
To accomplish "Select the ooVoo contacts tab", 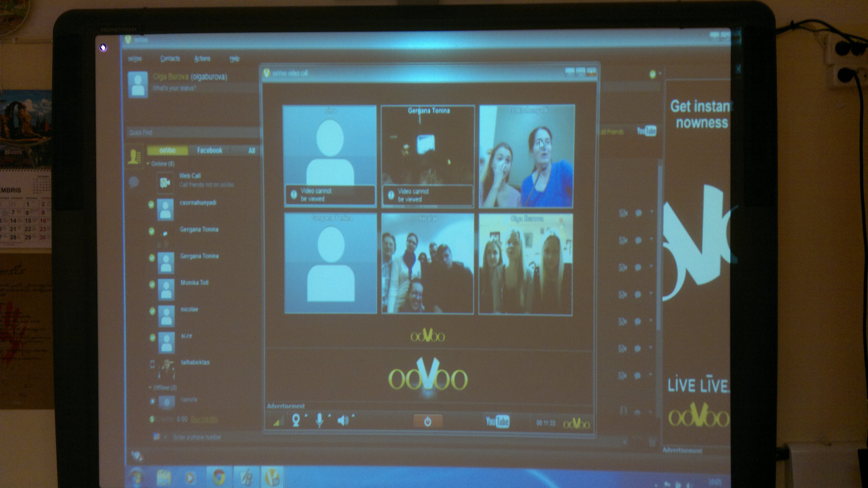I will click(168, 150).
